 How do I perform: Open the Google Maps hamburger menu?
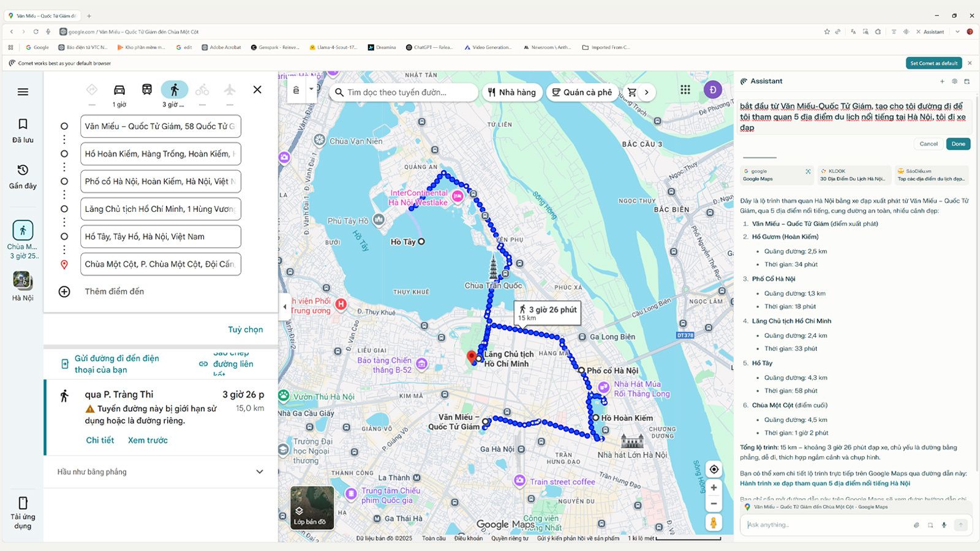(x=23, y=92)
